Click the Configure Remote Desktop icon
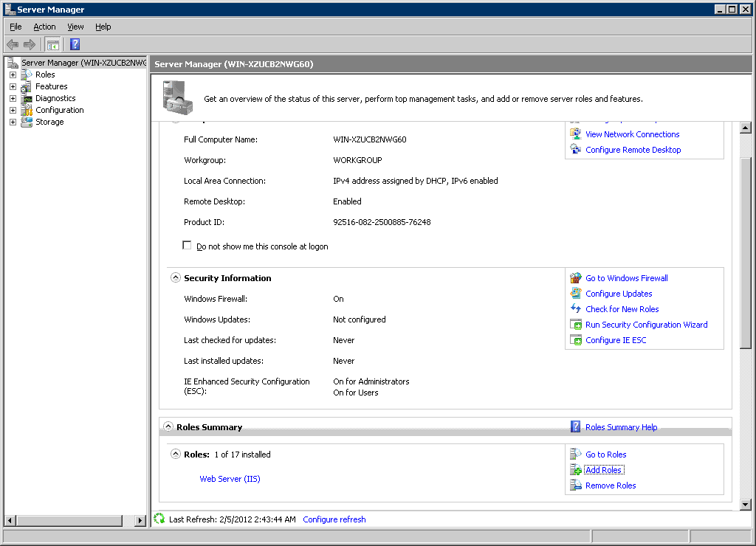This screenshot has width=756, height=546. 576,150
